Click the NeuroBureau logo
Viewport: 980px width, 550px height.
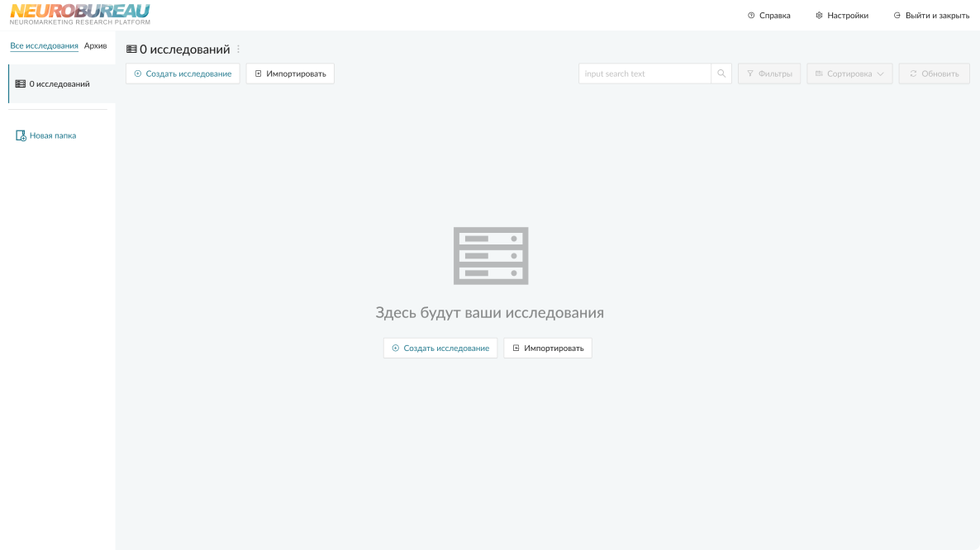point(80,14)
